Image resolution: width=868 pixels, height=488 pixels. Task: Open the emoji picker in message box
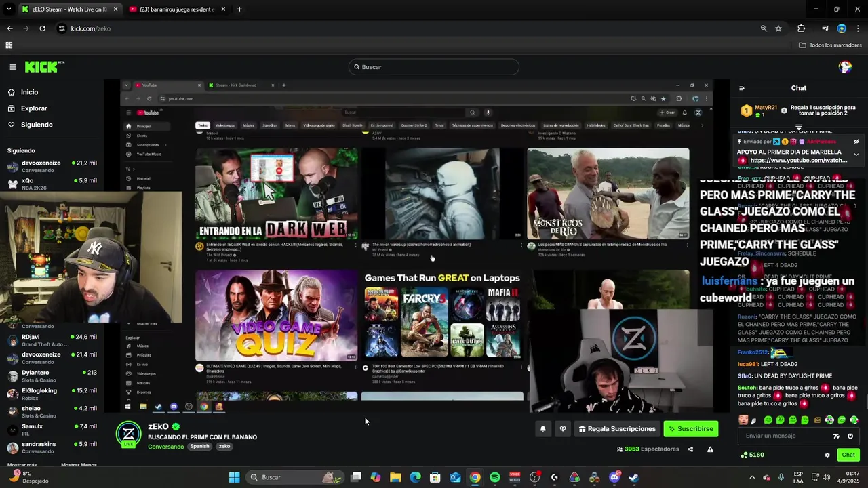pos(850,436)
